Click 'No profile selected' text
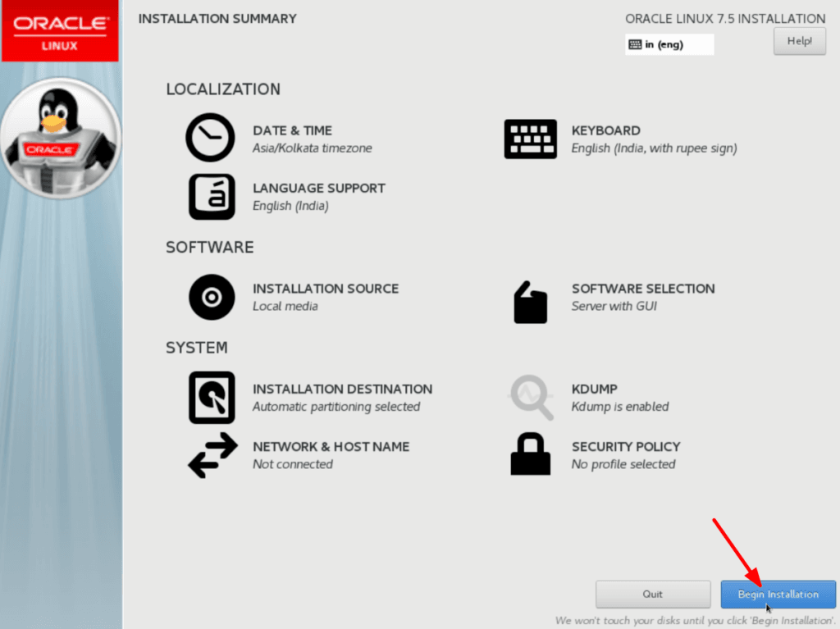This screenshot has width=840, height=629. tap(623, 464)
